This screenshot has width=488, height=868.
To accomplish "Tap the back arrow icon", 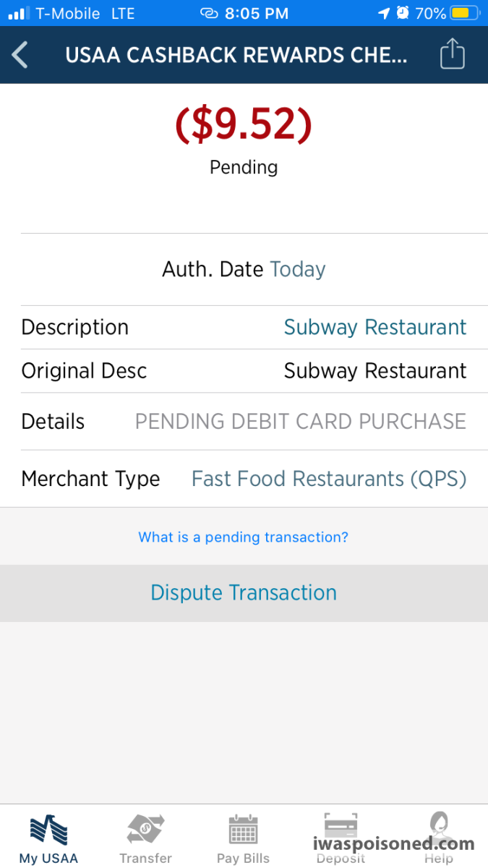I will point(20,55).
